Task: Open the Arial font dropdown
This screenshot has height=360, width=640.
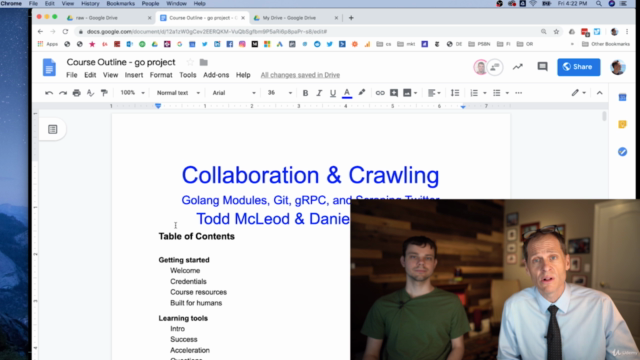Action: click(233, 93)
